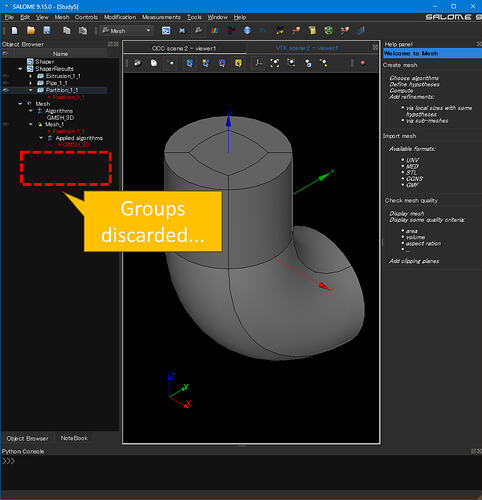
Task: Open the Mesh module selector dropdown
Action: pyautogui.click(x=126, y=31)
